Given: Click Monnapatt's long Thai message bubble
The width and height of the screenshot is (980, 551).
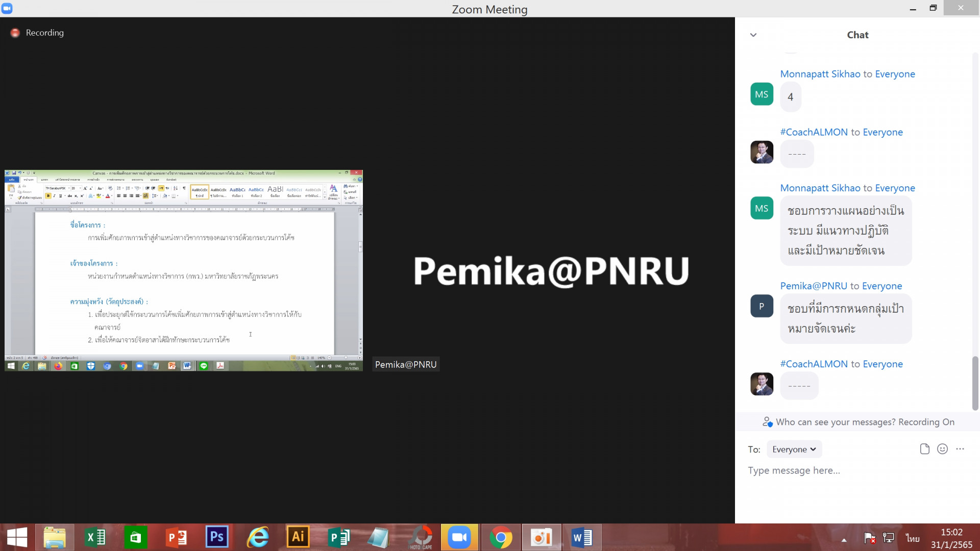Looking at the screenshot, I should tap(846, 231).
